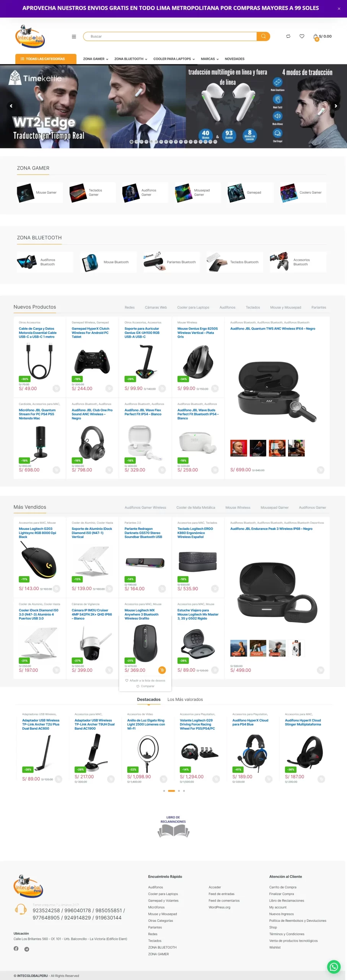Click the orange search magnifier button

click(x=263, y=36)
